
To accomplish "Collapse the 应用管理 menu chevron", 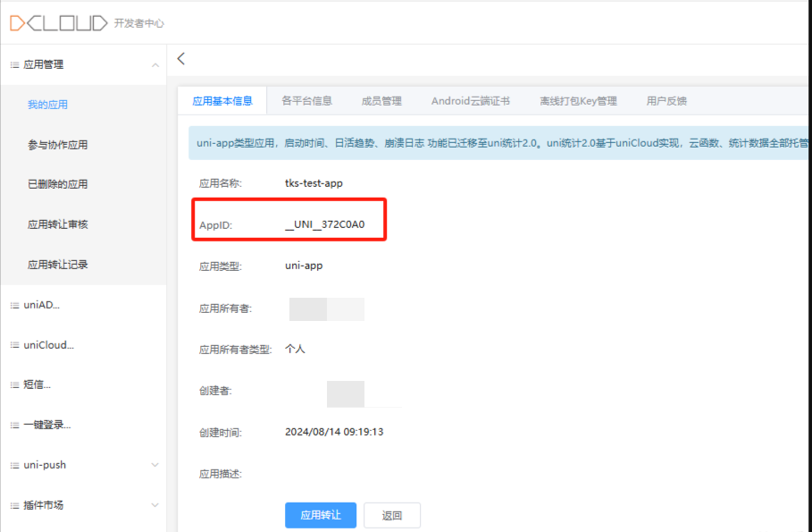I will [x=155, y=64].
